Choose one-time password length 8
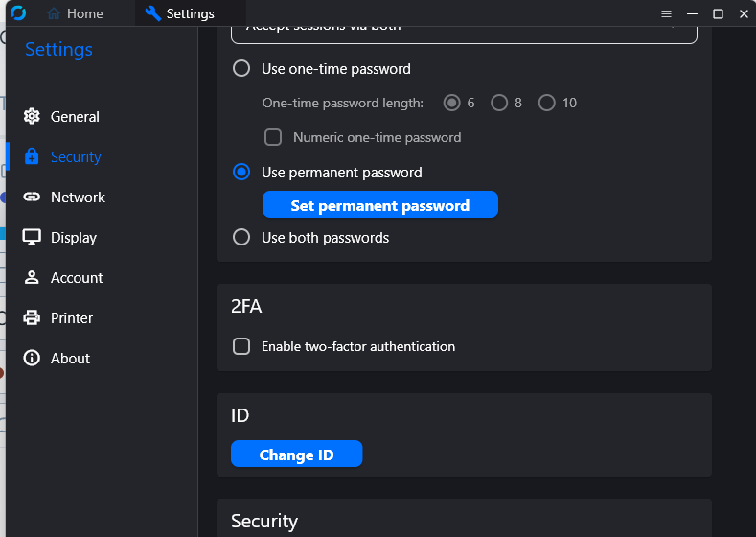This screenshot has height=537, width=756. (x=499, y=103)
